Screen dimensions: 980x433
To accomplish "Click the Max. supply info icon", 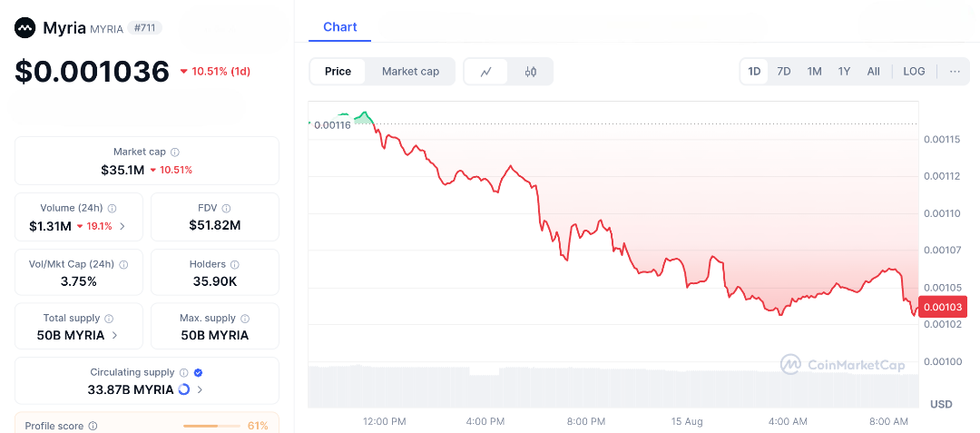I will click(245, 318).
